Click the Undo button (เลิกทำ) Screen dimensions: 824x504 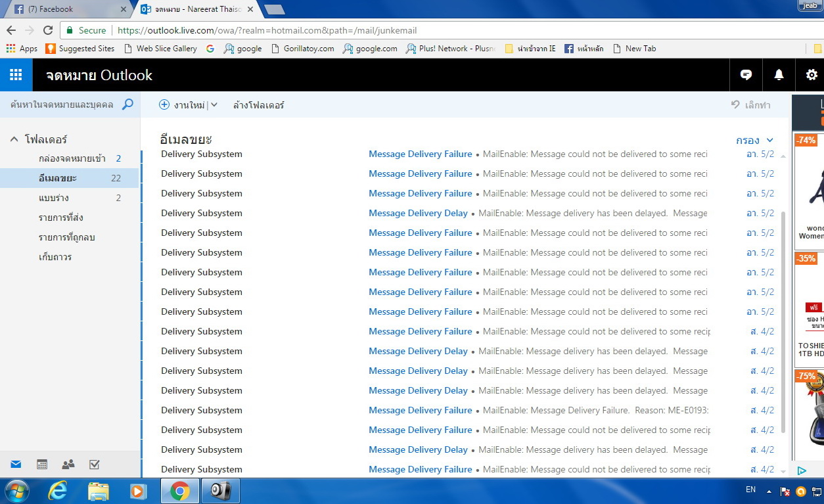pyautogui.click(x=751, y=105)
